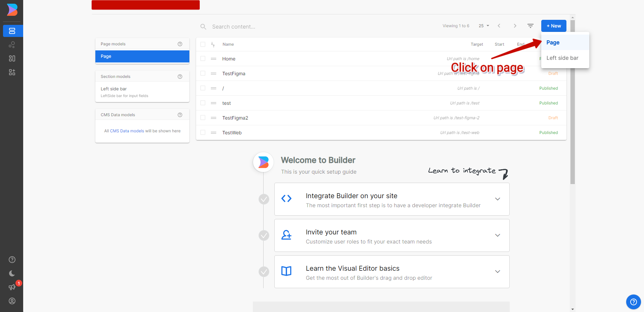
Task: Toggle the select-all checkbox in header
Action: 203,44
